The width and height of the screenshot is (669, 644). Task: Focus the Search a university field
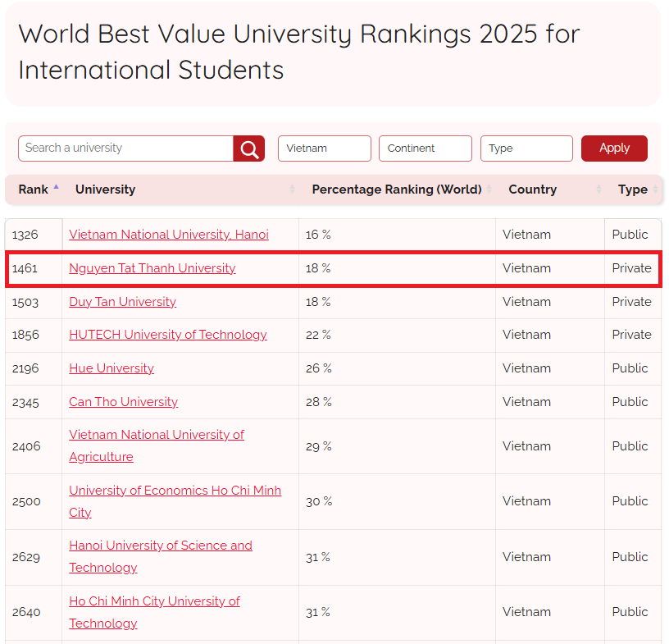point(126,148)
